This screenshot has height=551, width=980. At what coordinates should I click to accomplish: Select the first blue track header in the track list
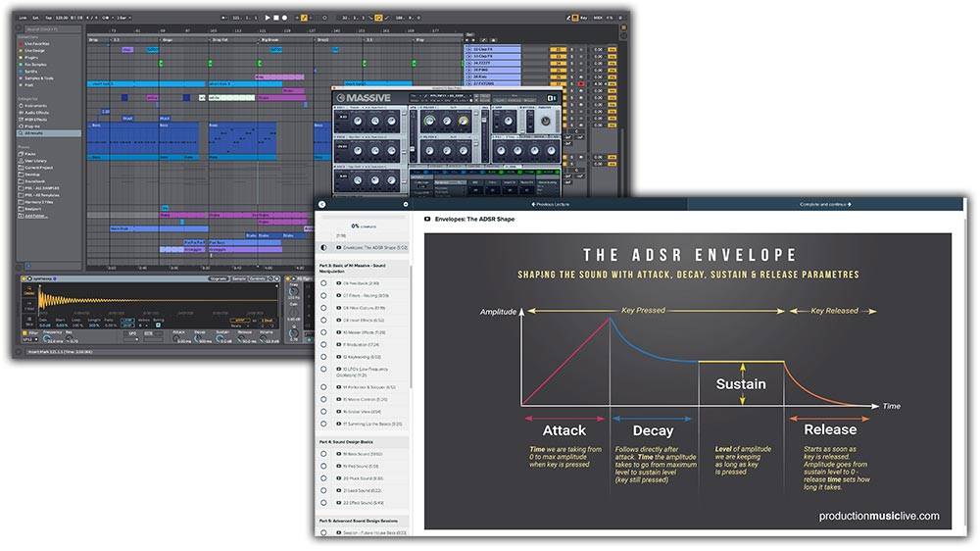[493, 49]
